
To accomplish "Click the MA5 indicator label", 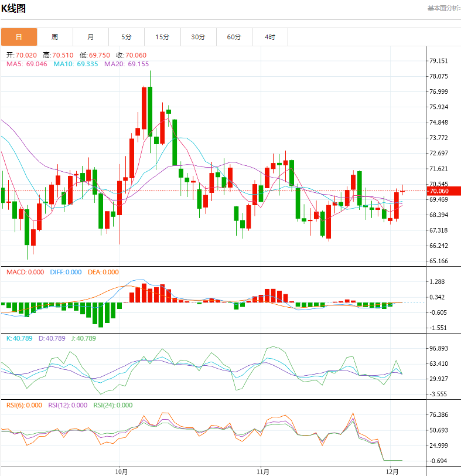I will (x=26, y=64).
